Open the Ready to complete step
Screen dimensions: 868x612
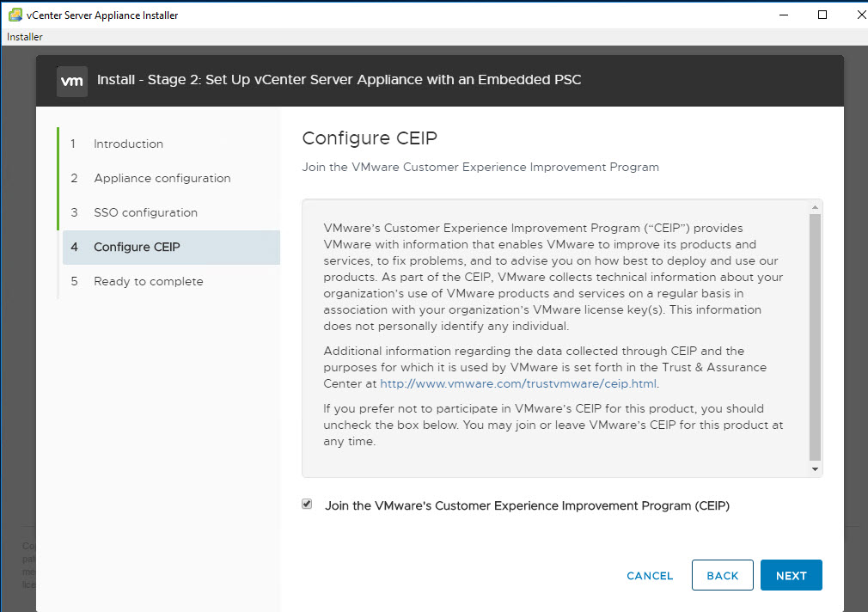point(148,281)
